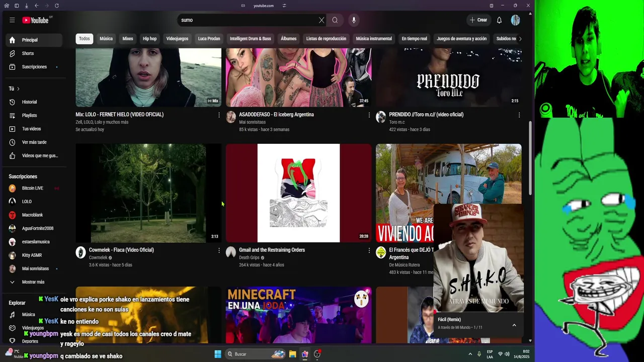Select the Hip hop filter chip

click(149, 39)
